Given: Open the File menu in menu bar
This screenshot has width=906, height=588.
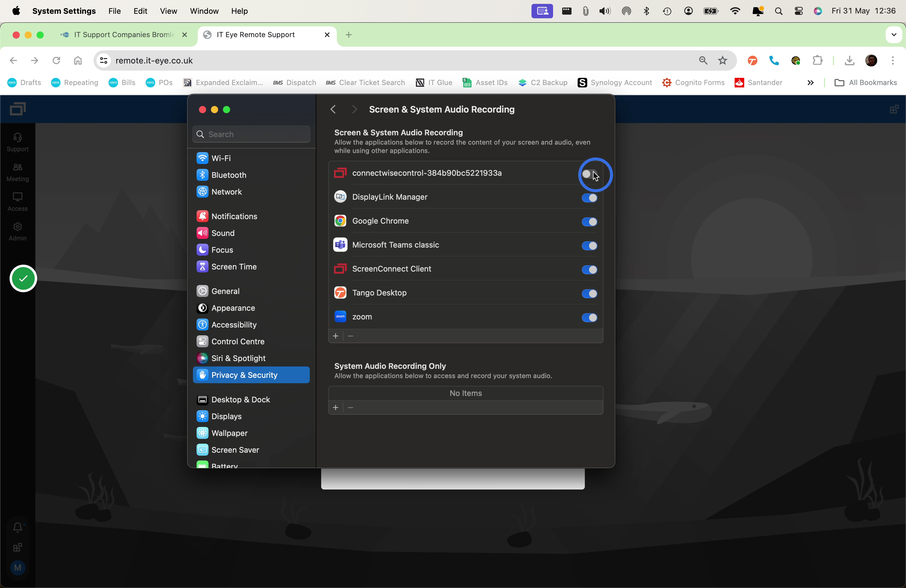Looking at the screenshot, I should point(114,11).
